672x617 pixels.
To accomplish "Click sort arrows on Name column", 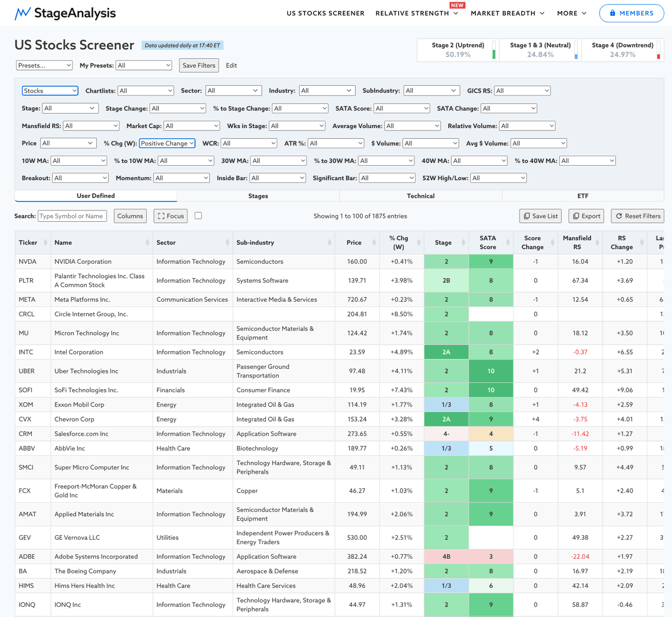I will click(147, 242).
